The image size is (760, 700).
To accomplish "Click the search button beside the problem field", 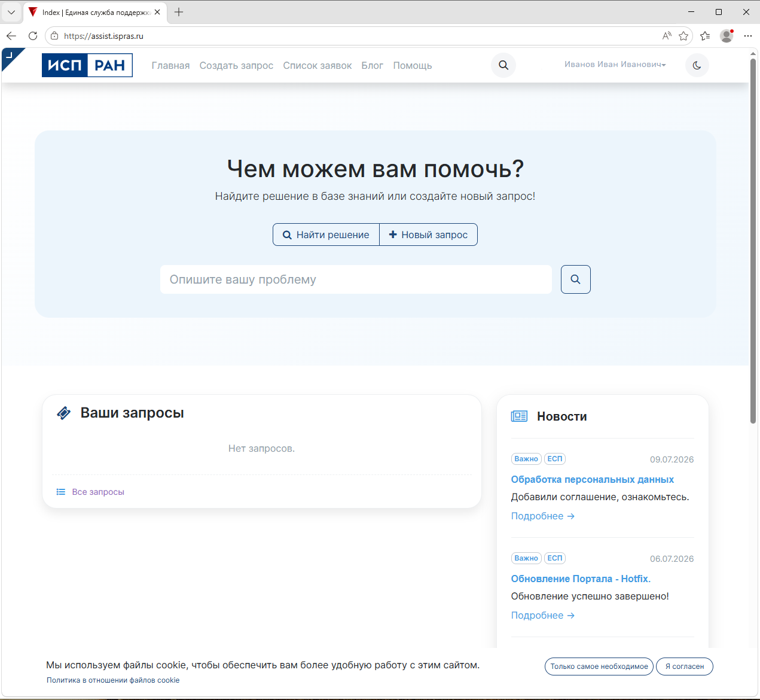I will tap(576, 279).
